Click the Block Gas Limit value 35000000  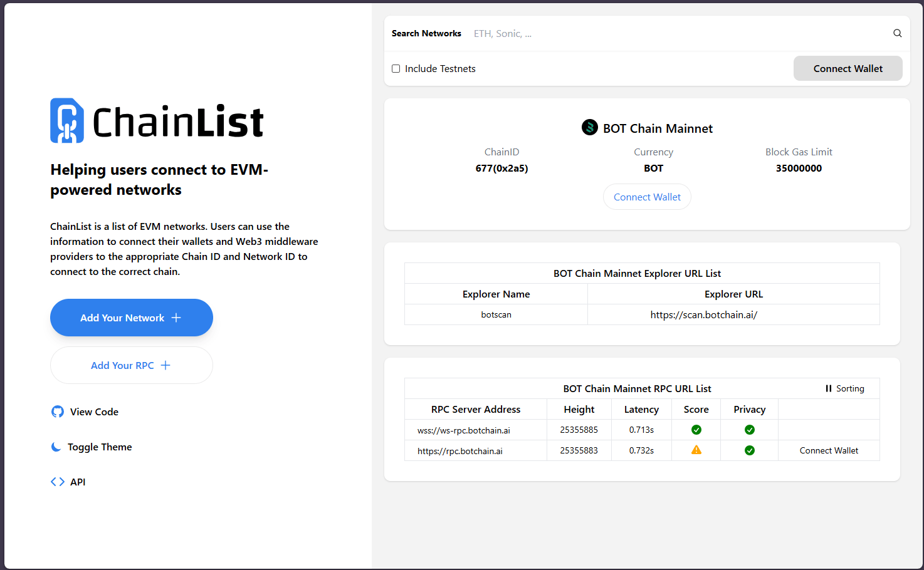pos(799,168)
